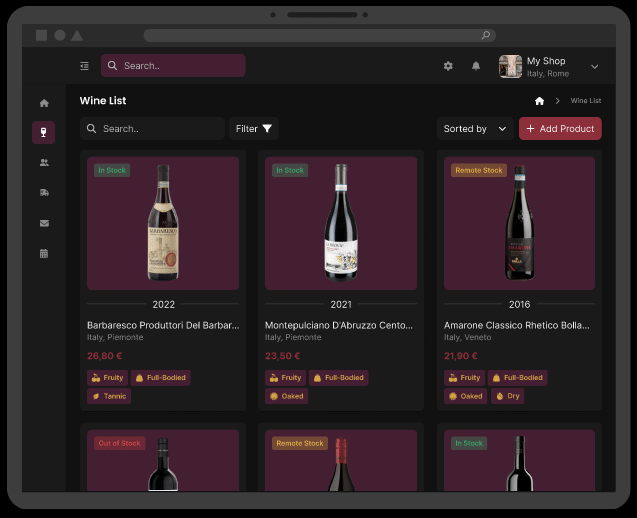Open Amarone Classico Rhetico Bolla title
637x518 pixels.
tap(516, 325)
